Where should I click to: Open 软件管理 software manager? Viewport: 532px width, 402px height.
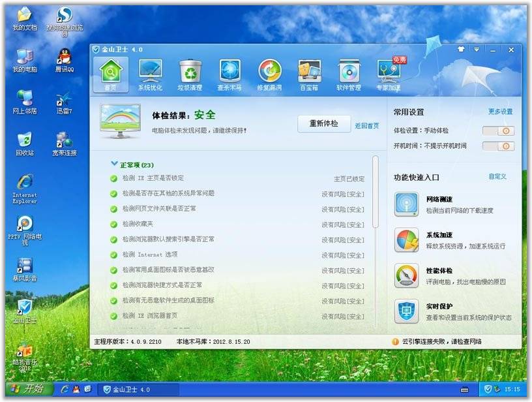(x=349, y=74)
